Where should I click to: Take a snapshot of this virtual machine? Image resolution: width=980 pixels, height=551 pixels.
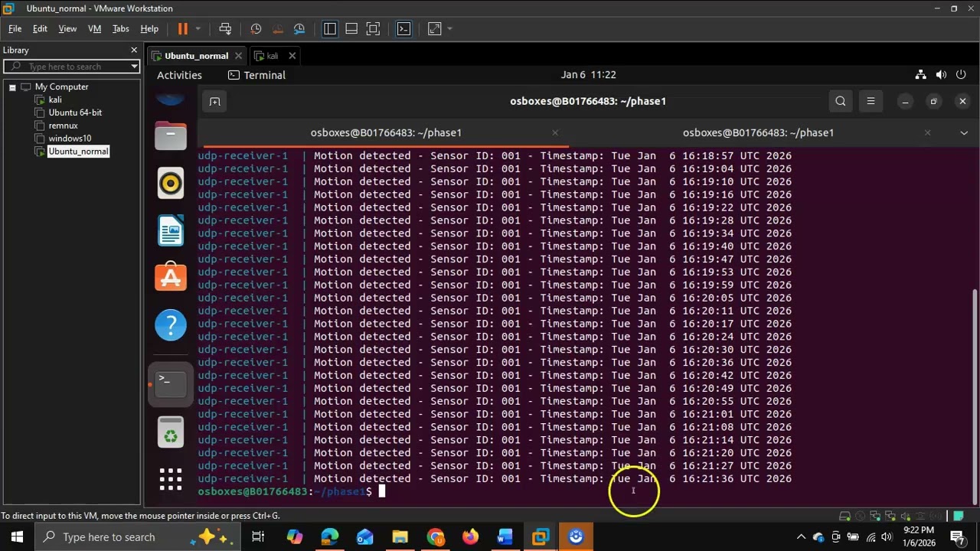[x=256, y=29]
